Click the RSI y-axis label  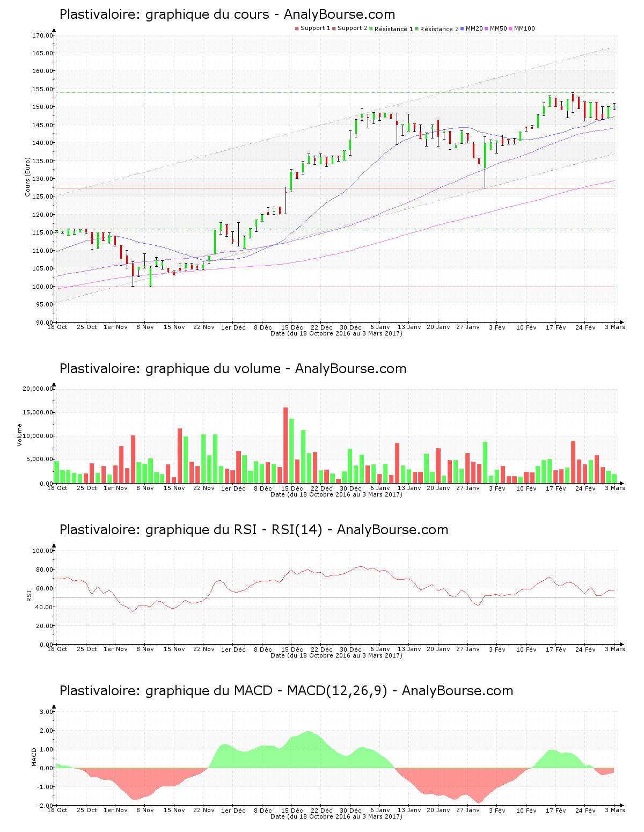30,595
